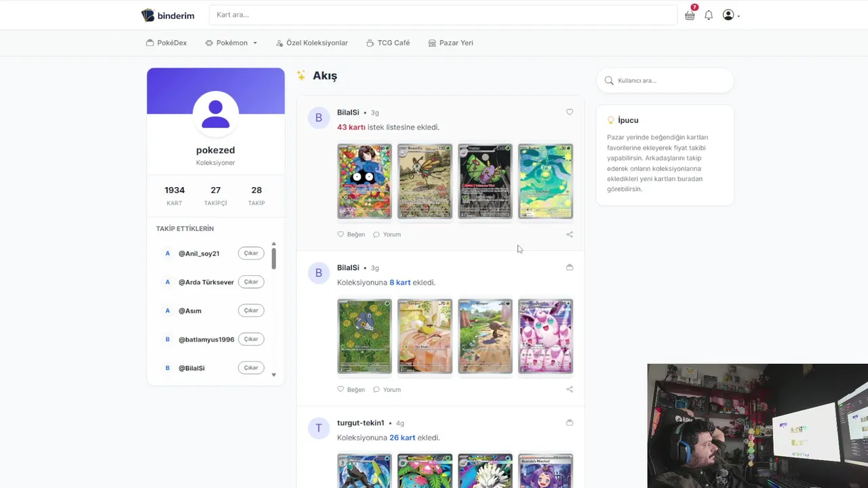
Task: Open Pazar Yeri
Action: (x=451, y=43)
